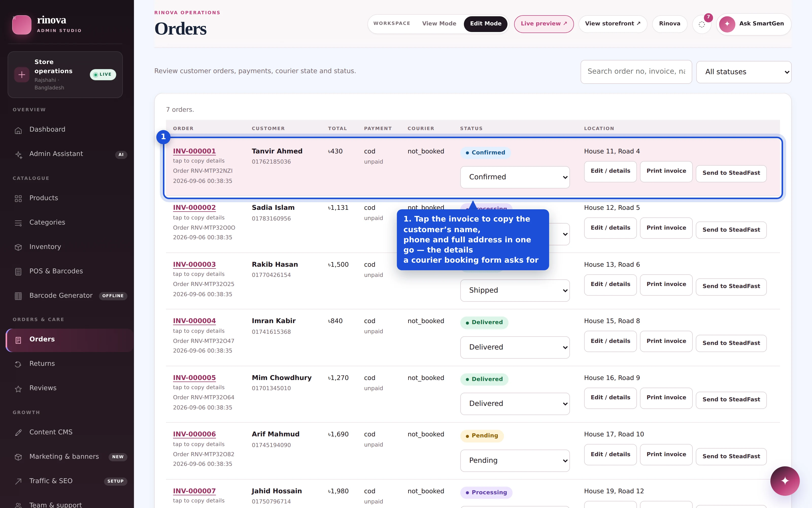Click the Traffic & SEO arrow icon

click(x=19, y=482)
